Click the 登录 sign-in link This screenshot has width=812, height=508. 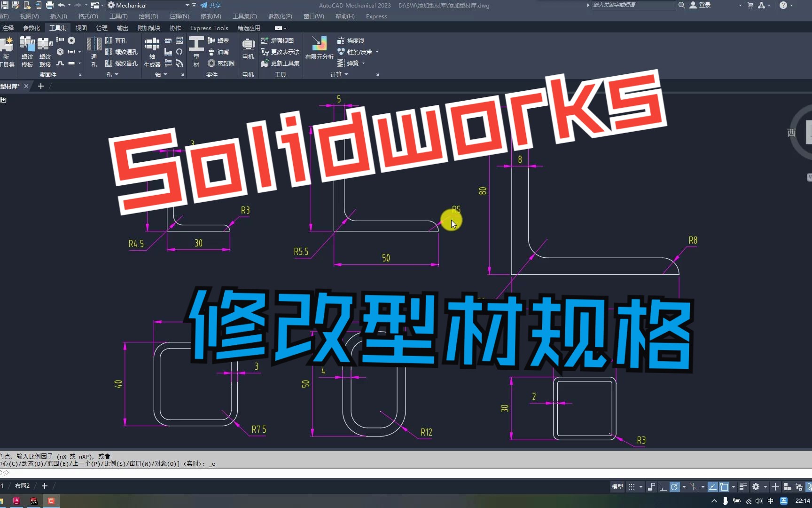[x=703, y=5]
